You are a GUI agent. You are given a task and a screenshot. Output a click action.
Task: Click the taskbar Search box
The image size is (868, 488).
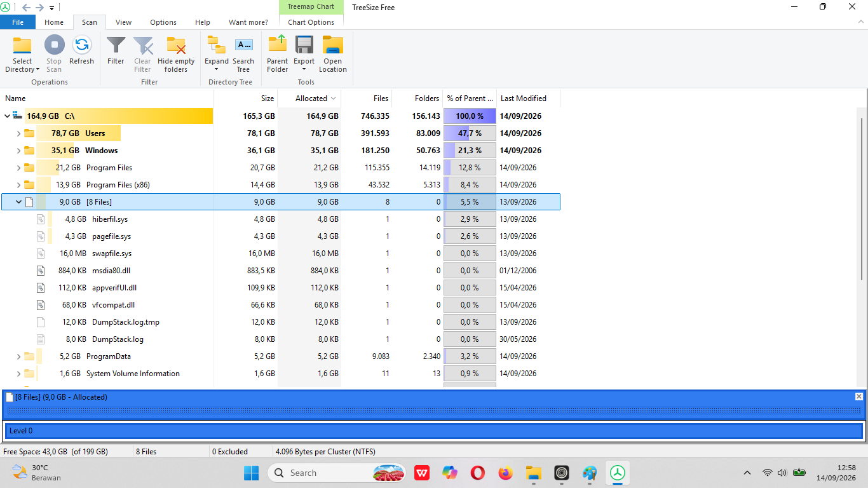pyautogui.click(x=338, y=473)
